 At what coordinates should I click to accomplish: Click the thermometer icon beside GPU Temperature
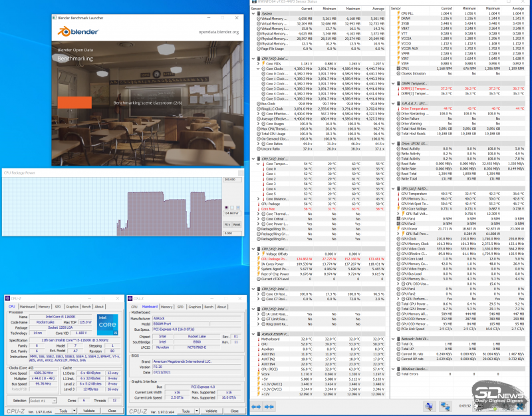398,194
